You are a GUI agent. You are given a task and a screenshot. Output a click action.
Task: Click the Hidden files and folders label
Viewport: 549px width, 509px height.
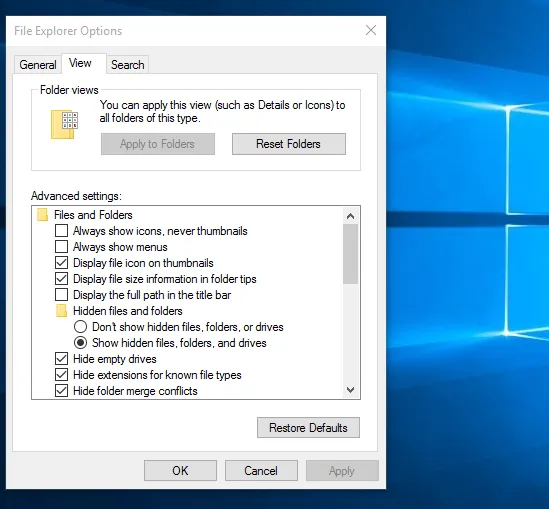[x=128, y=311]
